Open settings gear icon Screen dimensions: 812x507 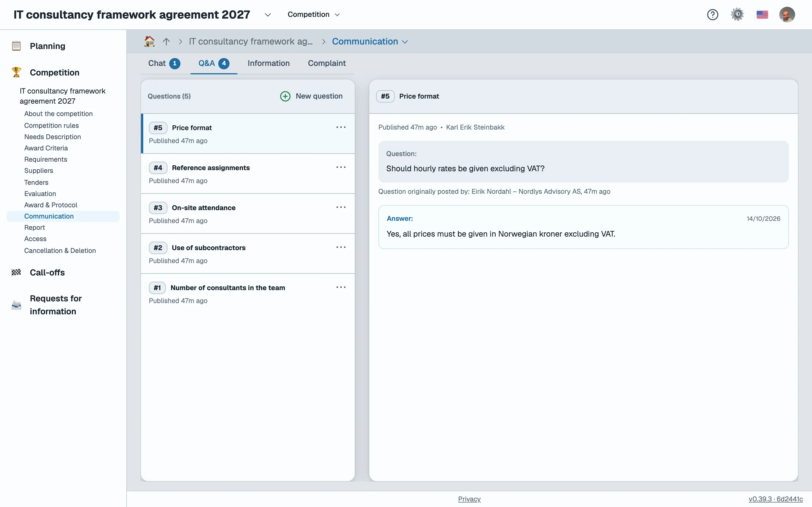tap(737, 14)
